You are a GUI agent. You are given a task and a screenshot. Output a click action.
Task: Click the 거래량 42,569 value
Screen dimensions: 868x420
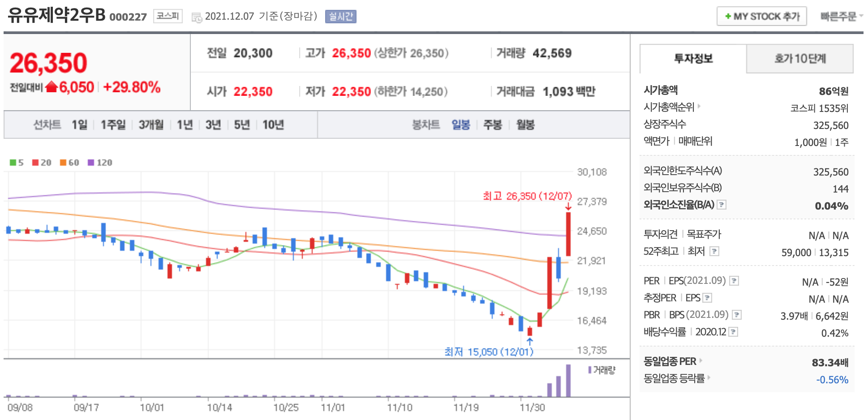point(552,53)
